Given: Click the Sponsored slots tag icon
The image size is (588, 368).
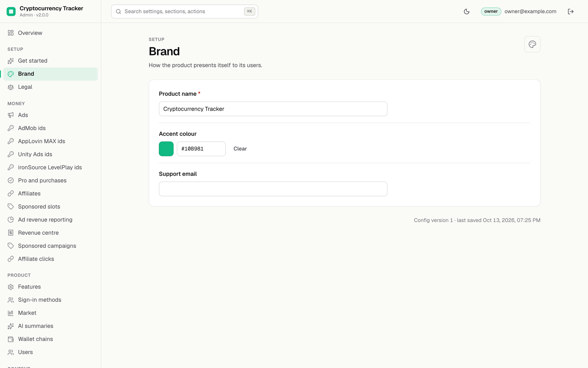Looking at the screenshot, I should click(x=11, y=206).
